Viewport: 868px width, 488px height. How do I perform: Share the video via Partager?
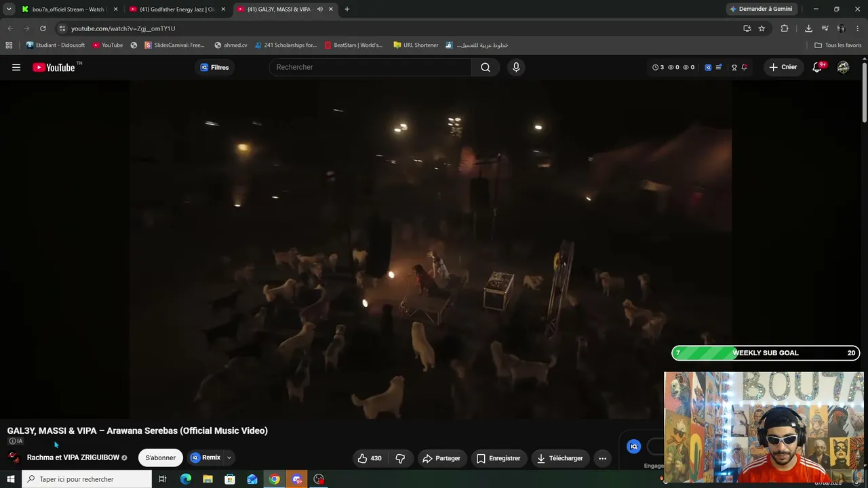pos(441,458)
